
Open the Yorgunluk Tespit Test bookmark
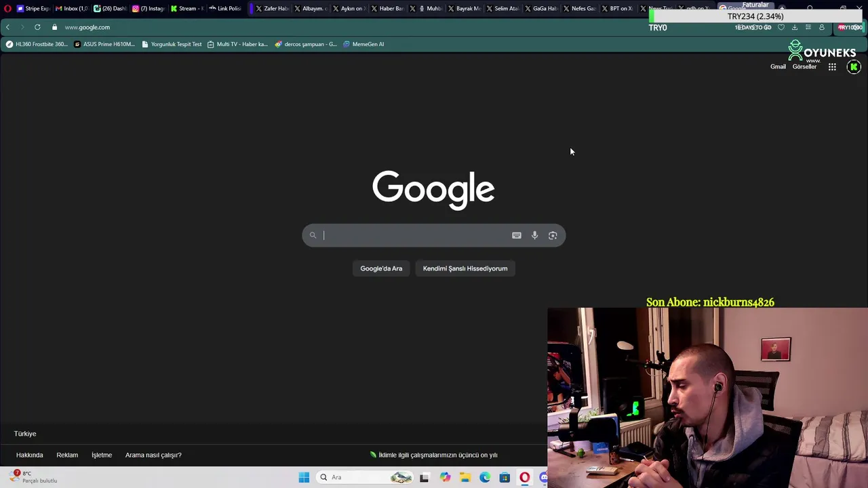click(172, 44)
